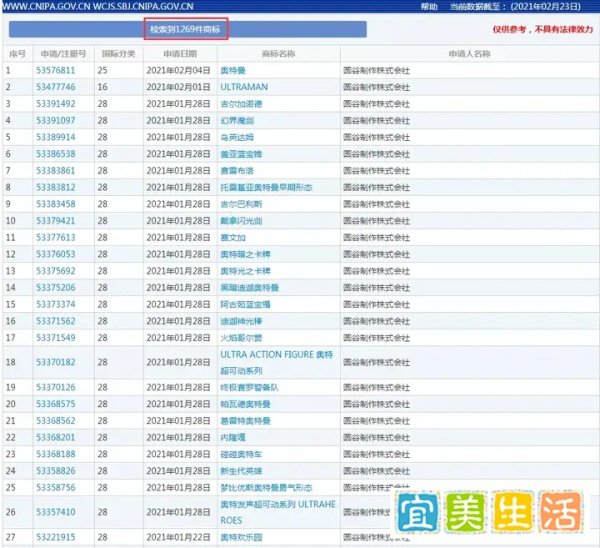The height and width of the screenshot is (548, 600).
Task: Click the 申请/注册号 column header
Action: 64,54
